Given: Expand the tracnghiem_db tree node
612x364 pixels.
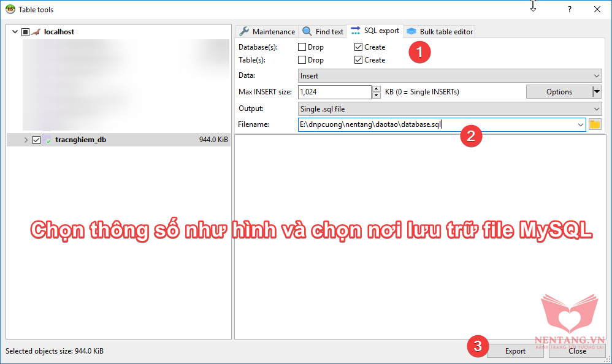Looking at the screenshot, I should 26,140.
